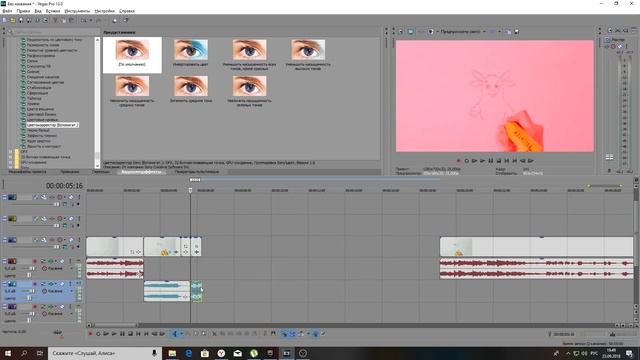Screen dimensions: 640x360
Task: Open the Правка menu
Action: click(23, 11)
